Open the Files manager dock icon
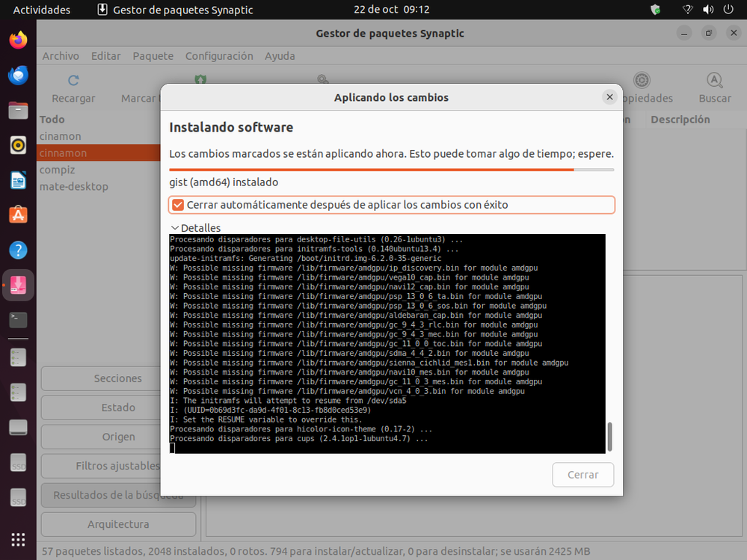 click(x=18, y=111)
